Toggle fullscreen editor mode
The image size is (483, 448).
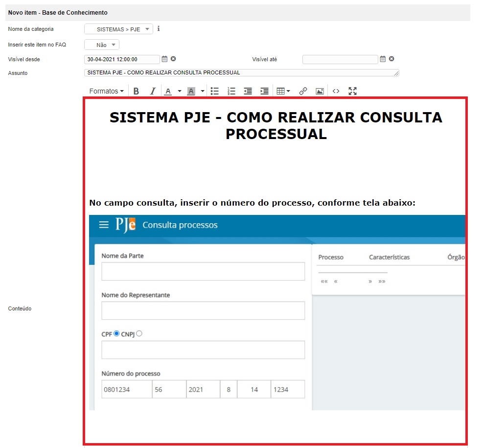tap(353, 91)
